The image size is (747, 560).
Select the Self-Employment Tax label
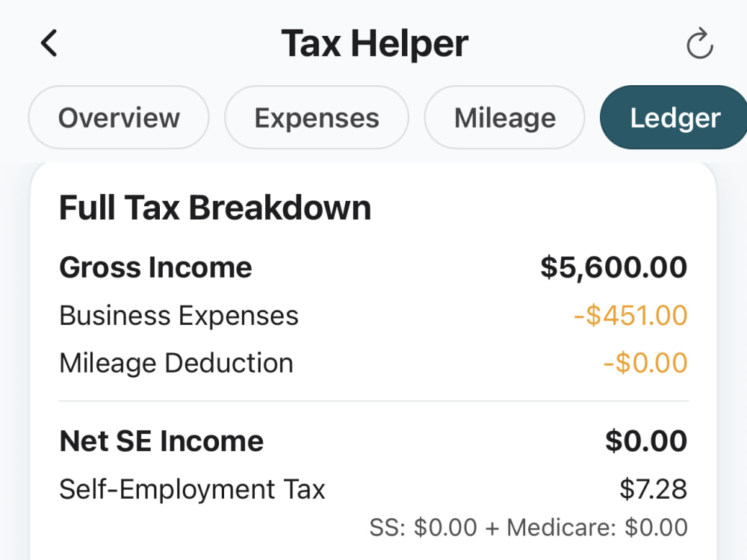(192, 490)
